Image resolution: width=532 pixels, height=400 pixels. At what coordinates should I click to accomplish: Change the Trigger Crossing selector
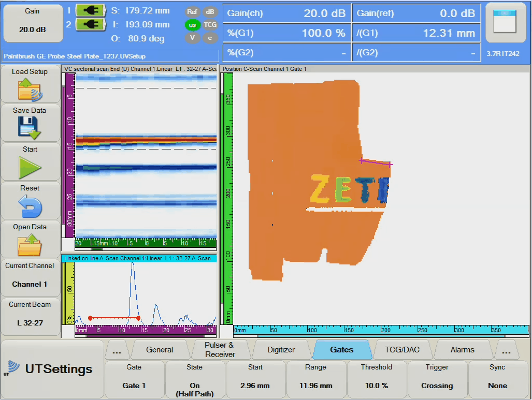(437, 379)
